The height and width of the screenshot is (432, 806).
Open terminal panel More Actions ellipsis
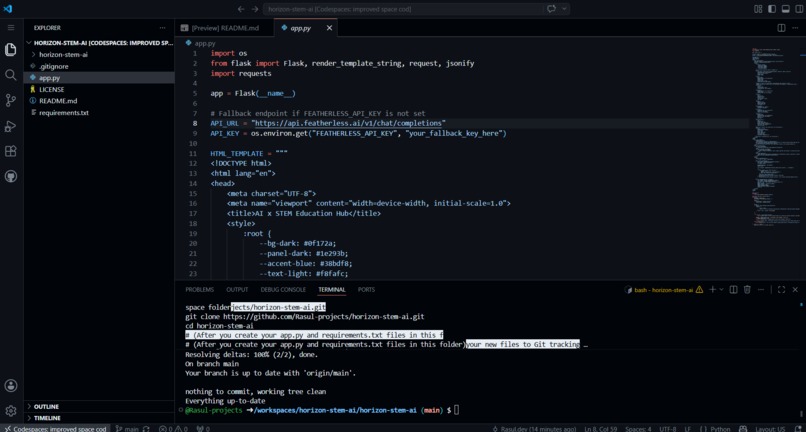pyautogui.click(x=761, y=290)
